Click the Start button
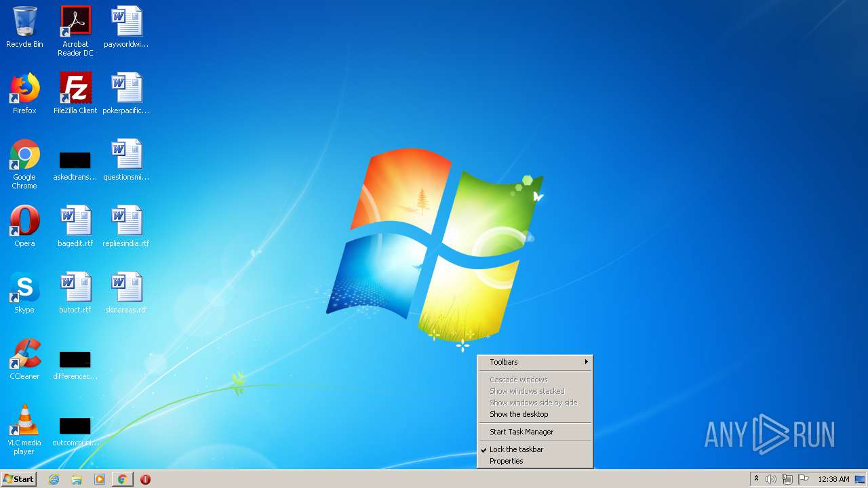 point(19,479)
